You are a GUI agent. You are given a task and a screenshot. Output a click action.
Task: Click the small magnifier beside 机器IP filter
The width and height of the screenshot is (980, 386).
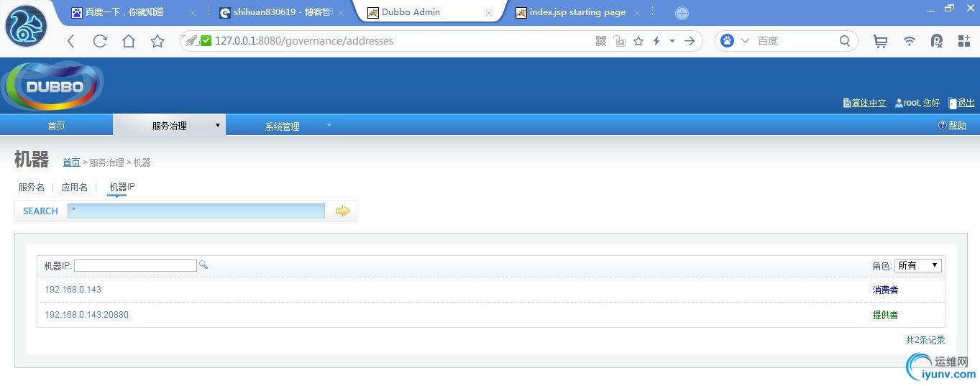(203, 265)
